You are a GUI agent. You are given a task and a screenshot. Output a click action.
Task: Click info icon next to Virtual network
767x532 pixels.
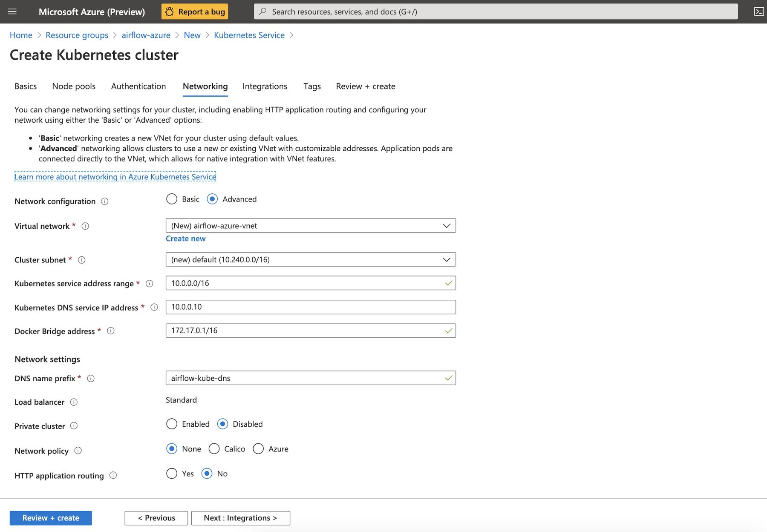[85, 226]
